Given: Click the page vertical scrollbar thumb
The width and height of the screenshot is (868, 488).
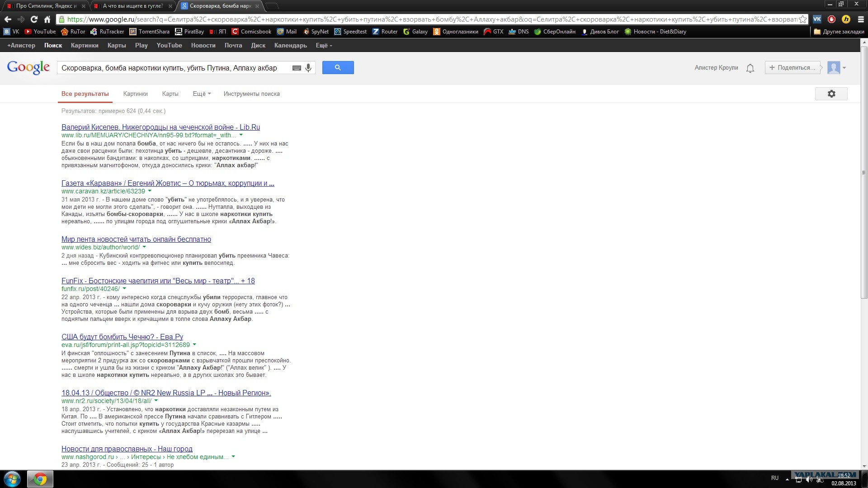Looking at the screenshot, I should tap(864, 172).
